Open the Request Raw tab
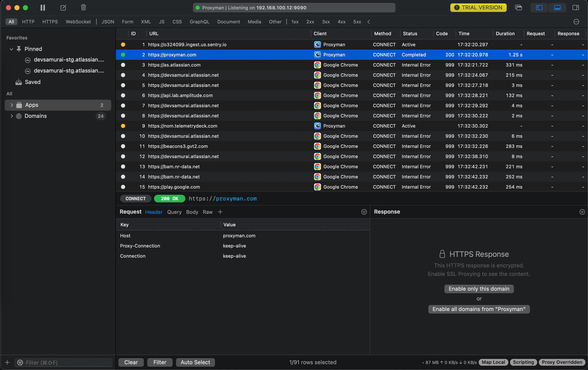This screenshot has height=370, width=588. (208, 212)
